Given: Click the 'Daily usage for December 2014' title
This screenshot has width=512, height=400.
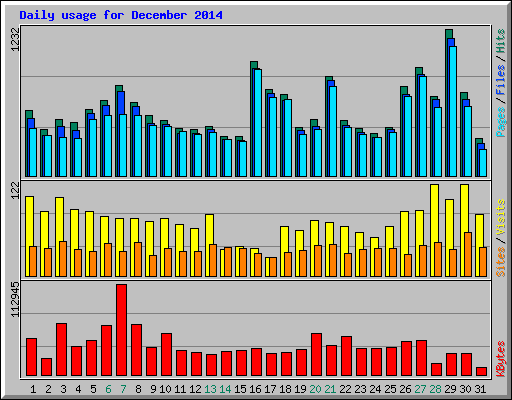Looking at the screenshot, I should pyautogui.click(x=121, y=15).
